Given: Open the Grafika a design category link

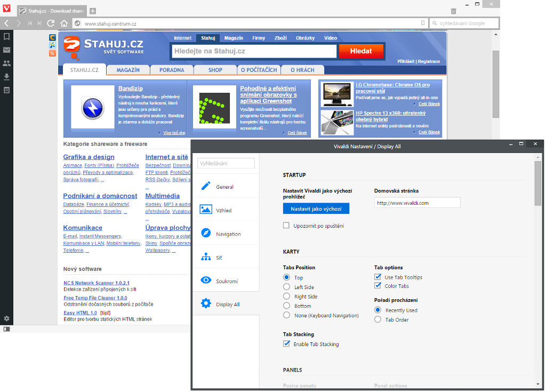Looking at the screenshot, I should tap(89, 157).
